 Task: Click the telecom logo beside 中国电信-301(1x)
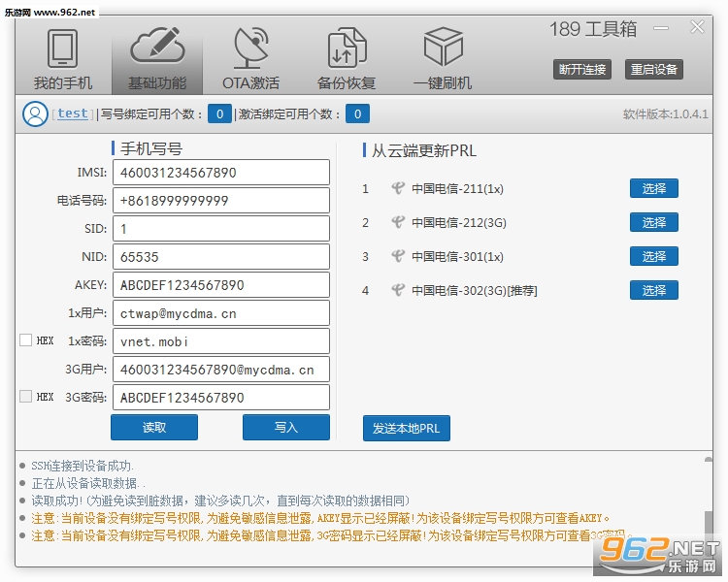tap(398, 256)
